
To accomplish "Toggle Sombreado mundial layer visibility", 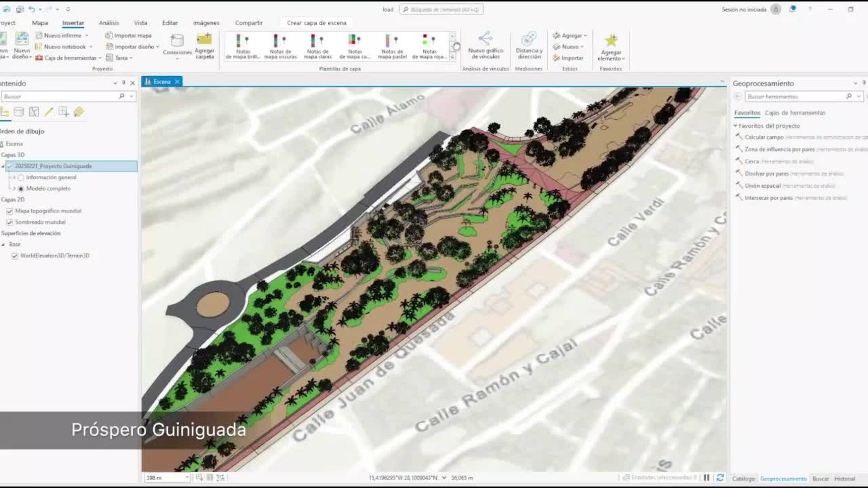I will (x=9, y=222).
